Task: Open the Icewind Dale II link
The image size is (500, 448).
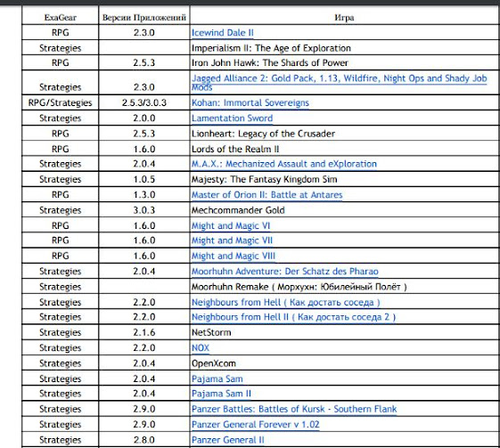Action: coord(222,33)
